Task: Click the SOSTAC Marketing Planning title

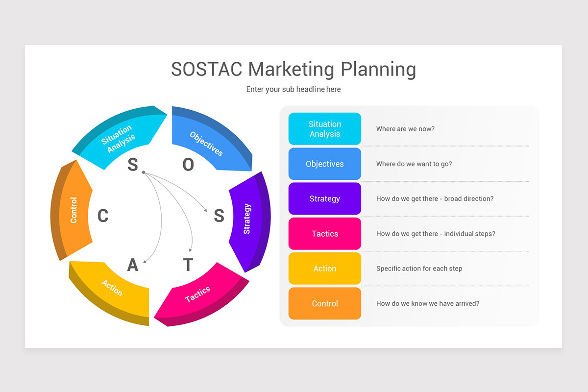Action: coord(294,69)
